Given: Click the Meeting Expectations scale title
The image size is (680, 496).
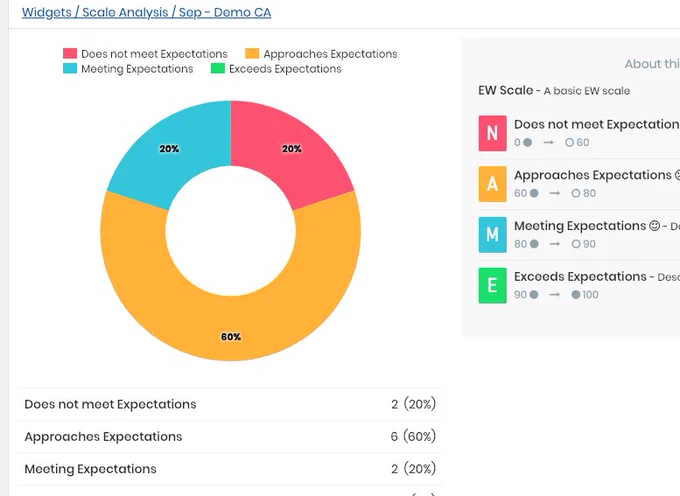Looking at the screenshot, I should click(x=580, y=226).
